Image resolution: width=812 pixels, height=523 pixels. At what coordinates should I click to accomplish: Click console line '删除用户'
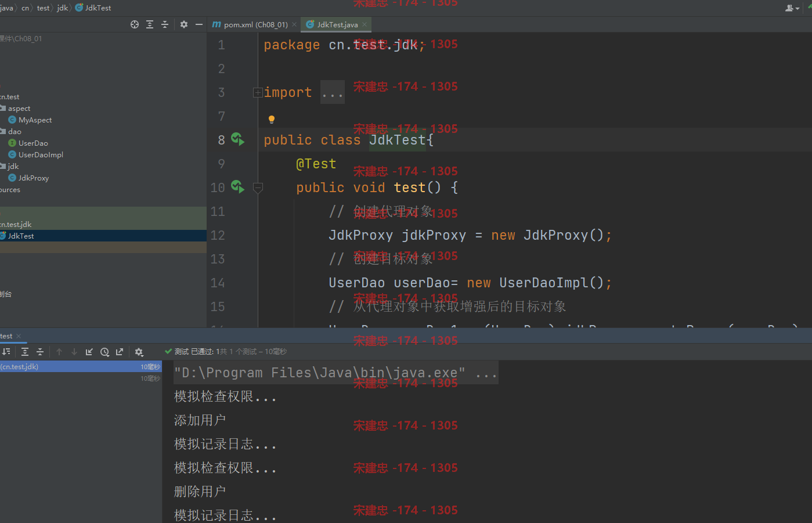click(x=200, y=492)
